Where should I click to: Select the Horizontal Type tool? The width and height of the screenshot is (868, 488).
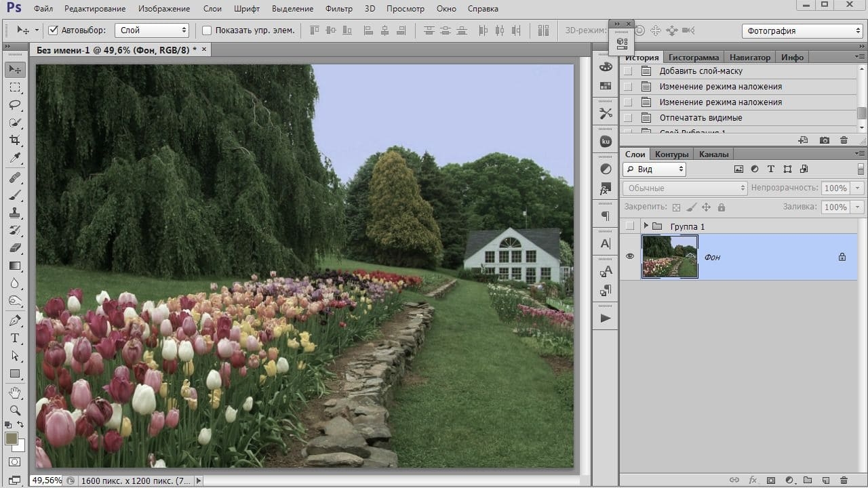point(15,338)
